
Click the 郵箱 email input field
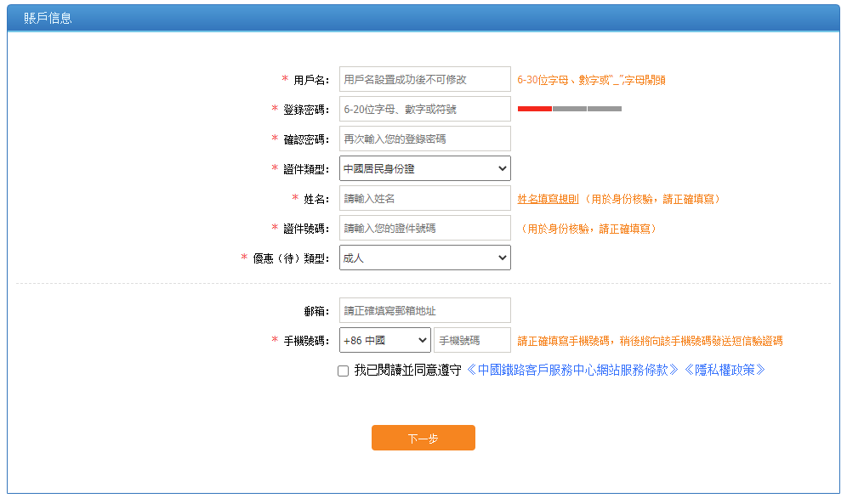(423, 309)
